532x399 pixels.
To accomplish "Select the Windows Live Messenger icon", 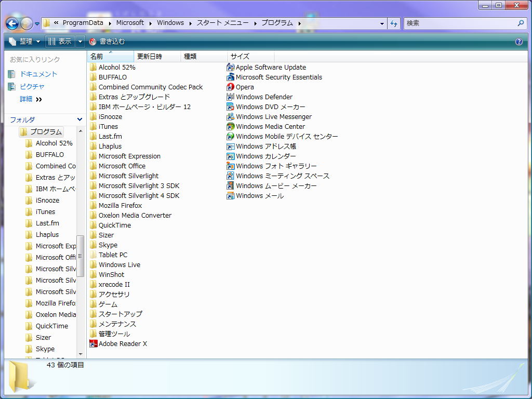I will click(x=230, y=116).
